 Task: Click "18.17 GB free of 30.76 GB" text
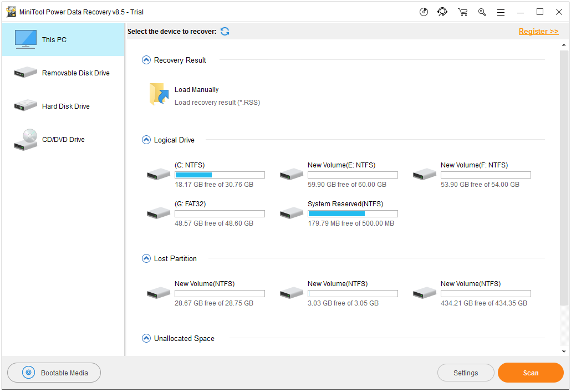[x=214, y=185]
